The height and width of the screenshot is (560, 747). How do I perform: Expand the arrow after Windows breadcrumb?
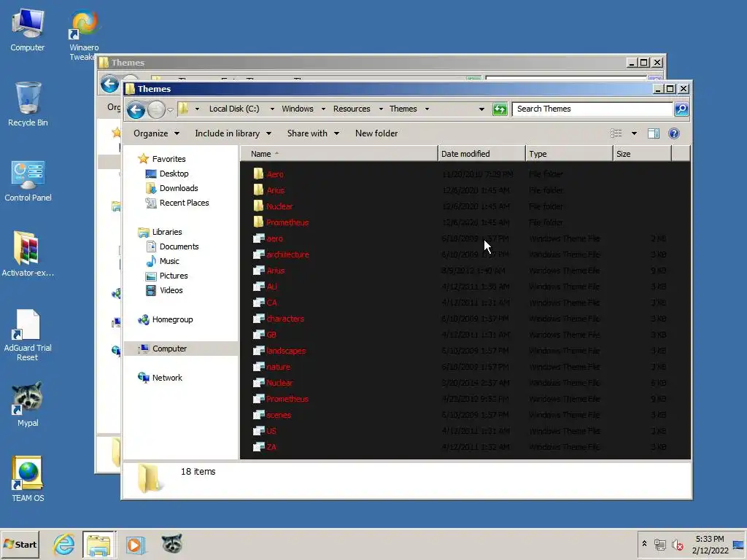323,109
